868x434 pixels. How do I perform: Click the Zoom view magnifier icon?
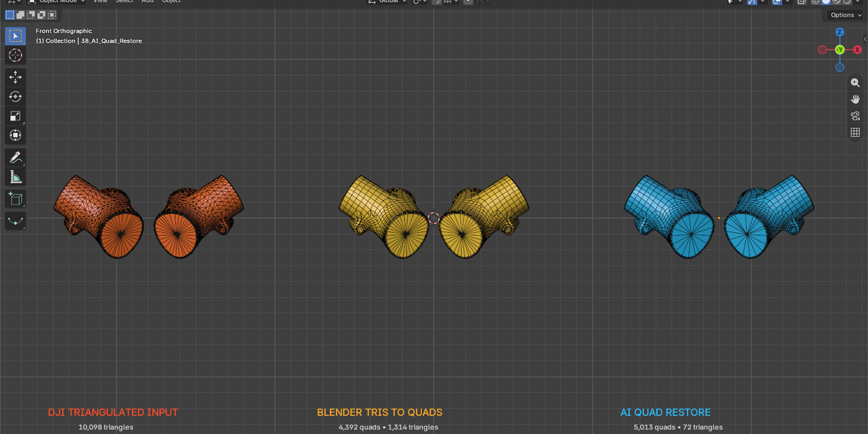pyautogui.click(x=855, y=82)
